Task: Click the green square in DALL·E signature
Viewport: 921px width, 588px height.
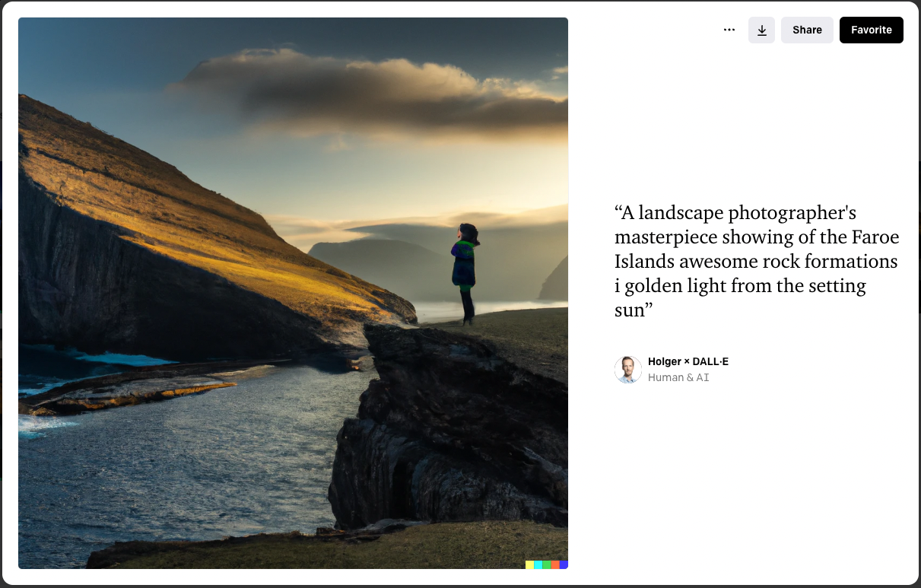Action: tap(547, 564)
